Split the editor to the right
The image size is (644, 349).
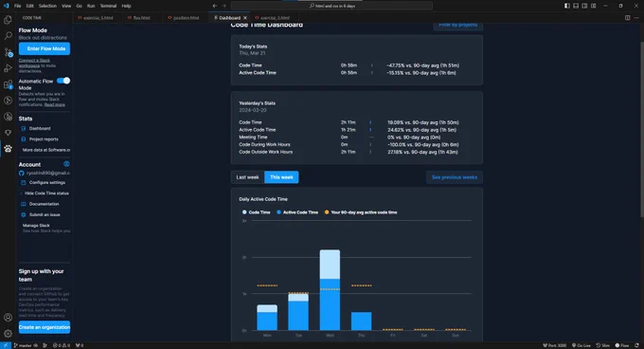coord(628,18)
